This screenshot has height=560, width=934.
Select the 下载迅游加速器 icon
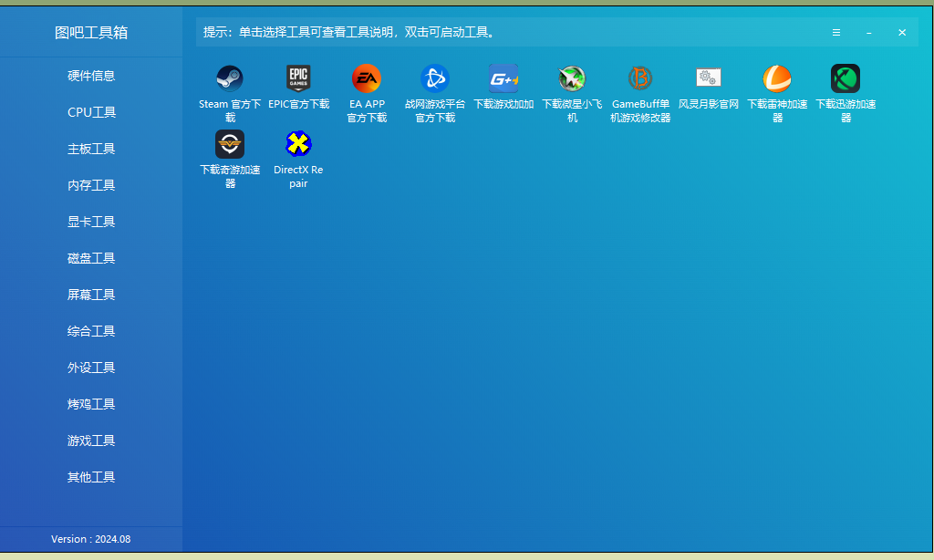pos(846,78)
